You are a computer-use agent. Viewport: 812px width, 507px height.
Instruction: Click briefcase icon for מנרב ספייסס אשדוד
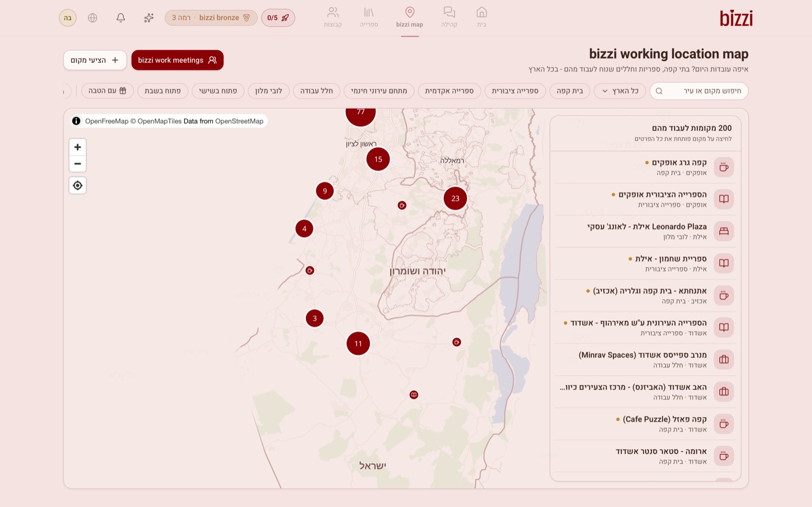724,359
